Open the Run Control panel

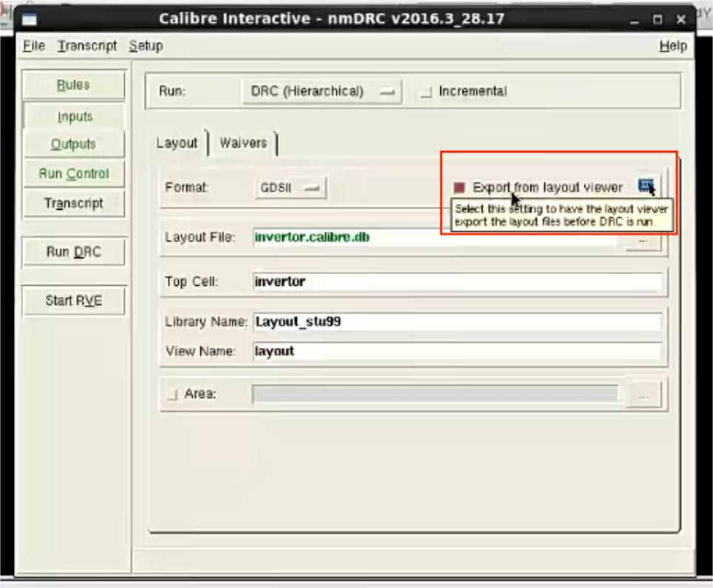[74, 174]
